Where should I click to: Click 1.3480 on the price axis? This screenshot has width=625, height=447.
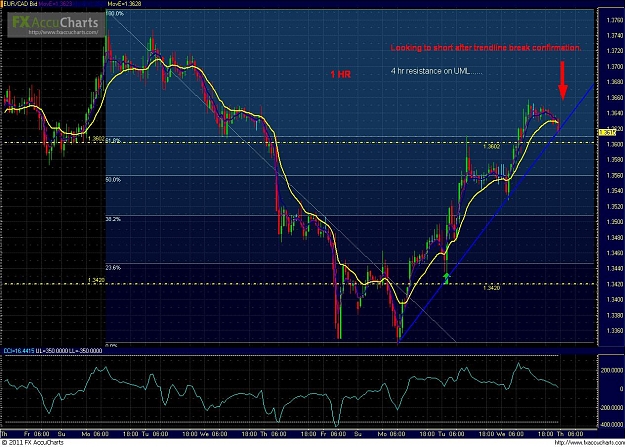coord(615,238)
